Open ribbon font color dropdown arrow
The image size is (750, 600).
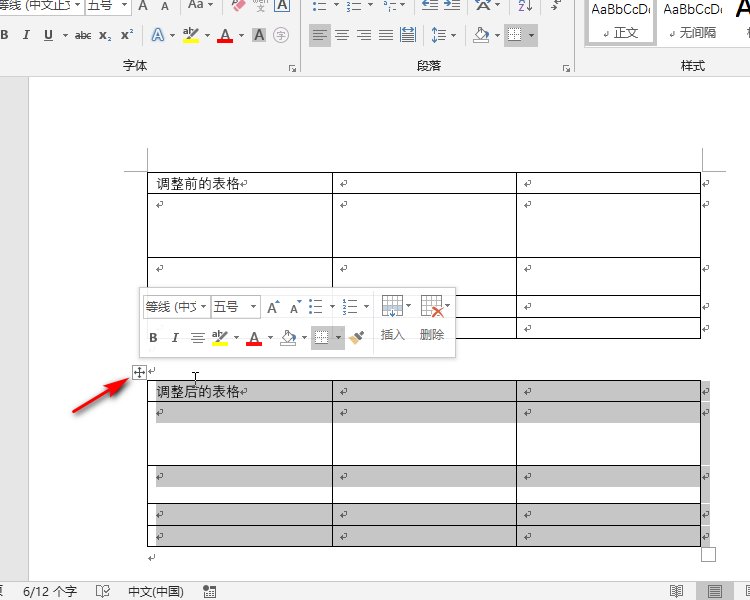pos(241,35)
